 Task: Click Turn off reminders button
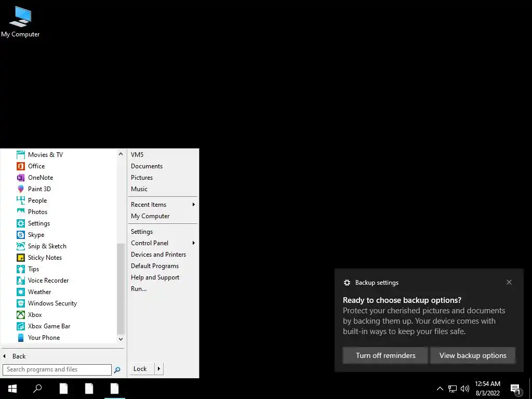pos(385,355)
